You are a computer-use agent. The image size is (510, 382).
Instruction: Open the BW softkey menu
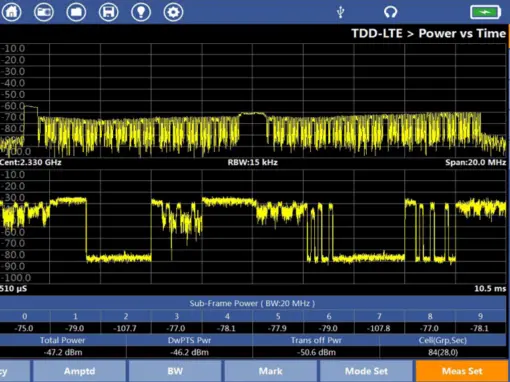[175, 371]
